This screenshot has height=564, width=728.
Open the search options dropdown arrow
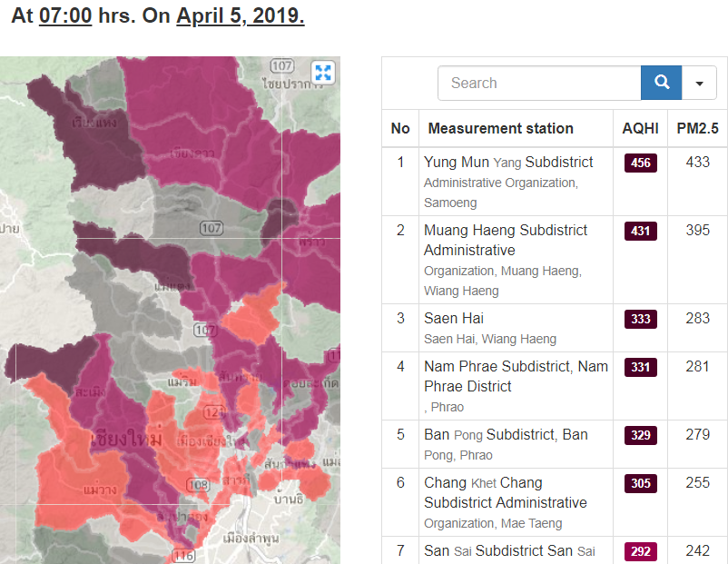(x=699, y=83)
